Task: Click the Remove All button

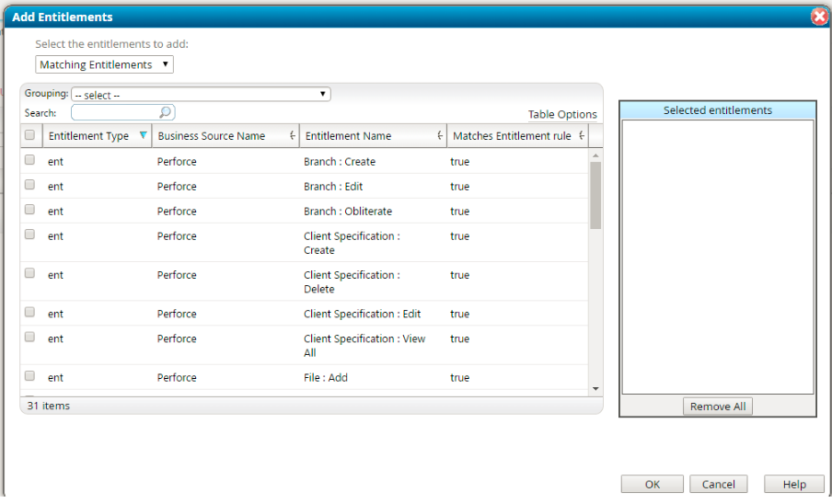Action: coord(717,407)
